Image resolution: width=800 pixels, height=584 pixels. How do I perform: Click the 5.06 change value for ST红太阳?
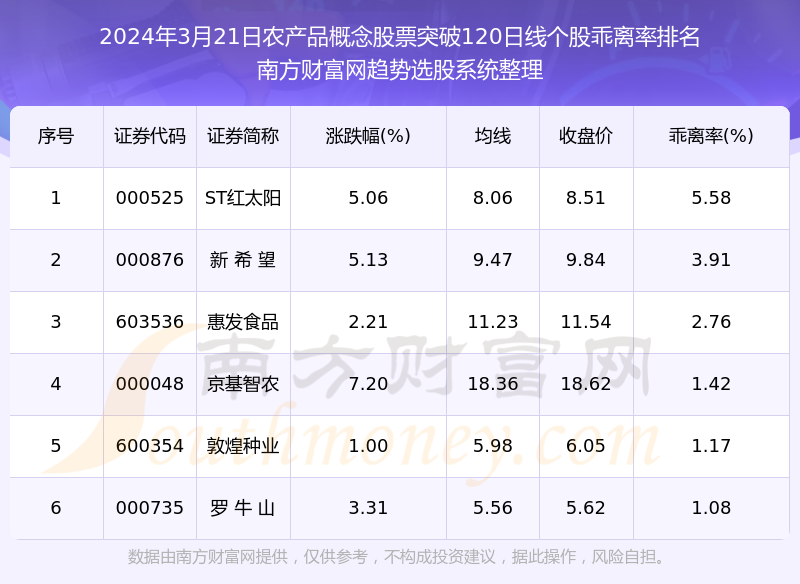point(368,198)
